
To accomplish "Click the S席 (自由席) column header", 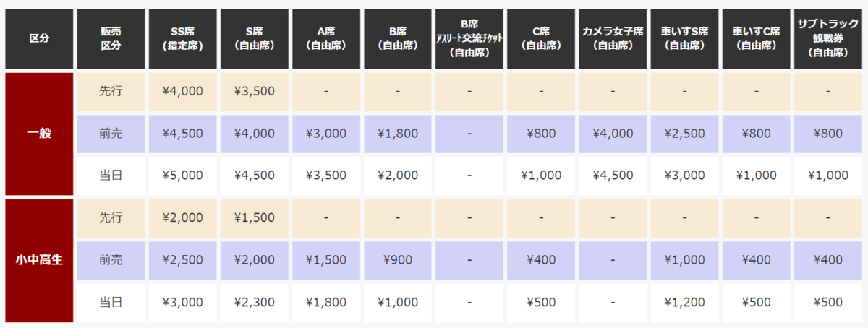I will tap(254, 38).
